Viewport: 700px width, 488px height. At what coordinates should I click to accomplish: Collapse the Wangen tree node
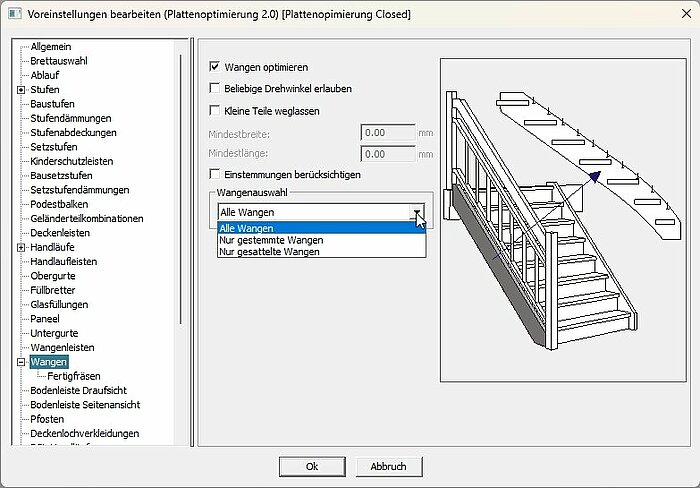click(x=21, y=362)
